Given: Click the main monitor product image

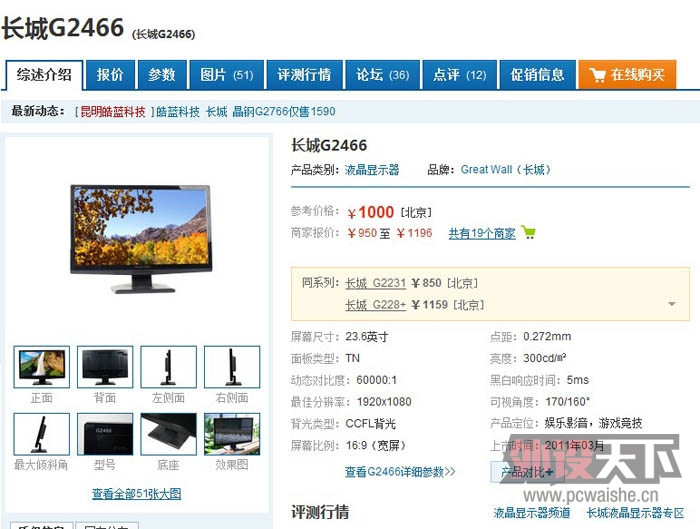Looking at the screenshot, I should pos(141,239).
